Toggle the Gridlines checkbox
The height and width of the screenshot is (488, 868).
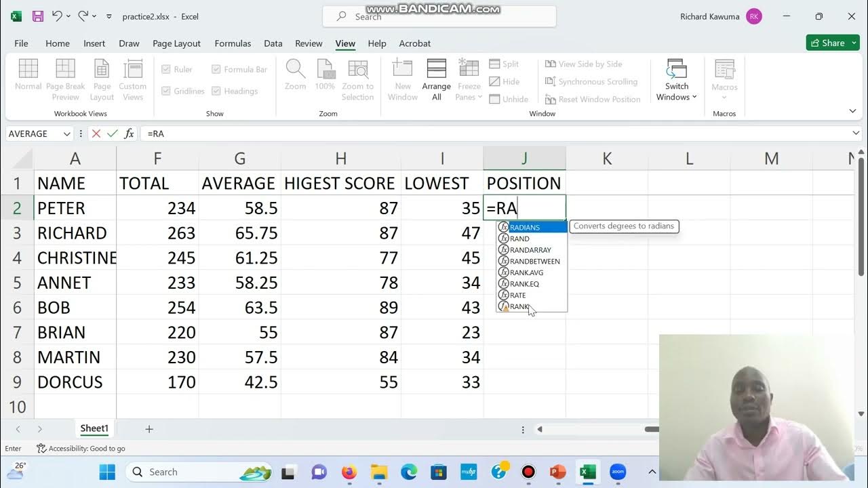(x=166, y=91)
